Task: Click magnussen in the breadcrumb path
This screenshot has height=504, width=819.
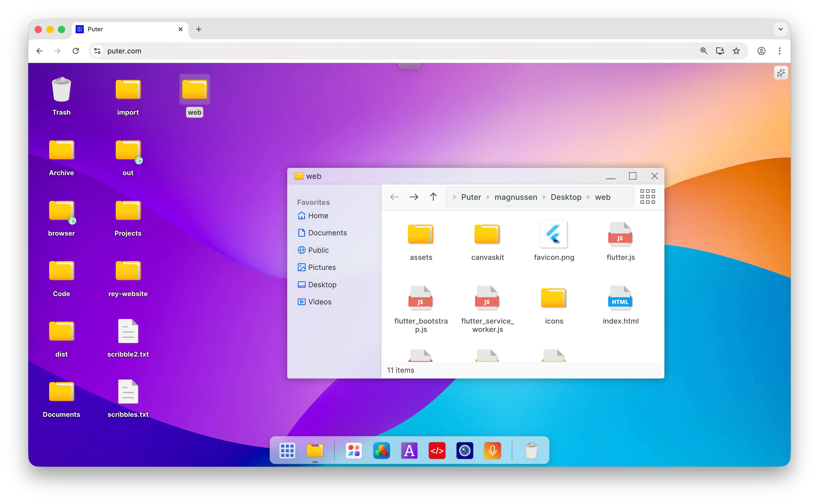Action: pos(516,197)
